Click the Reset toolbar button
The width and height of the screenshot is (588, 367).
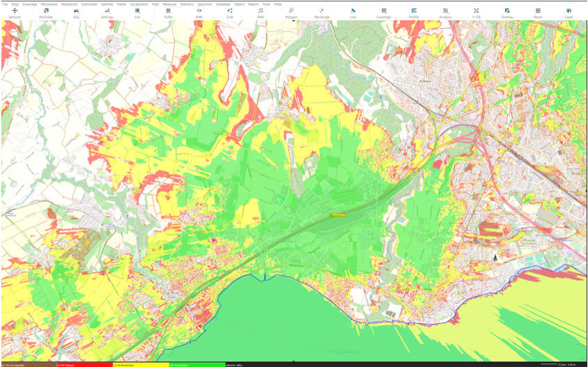[x=537, y=13]
